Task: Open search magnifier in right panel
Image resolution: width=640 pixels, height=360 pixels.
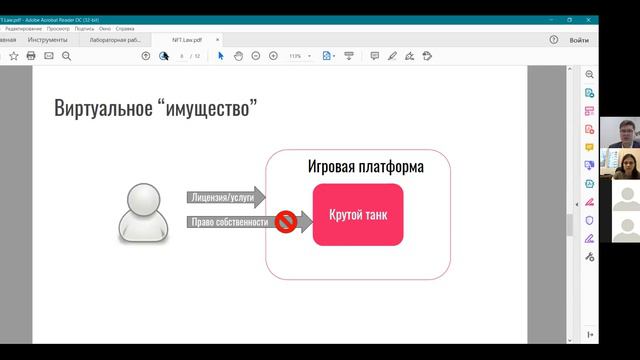Action: tap(589, 74)
